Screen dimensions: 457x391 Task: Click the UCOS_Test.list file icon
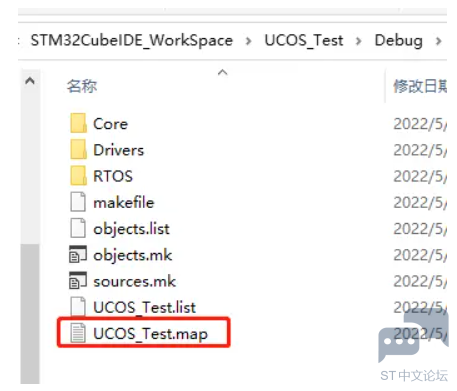[78, 306]
